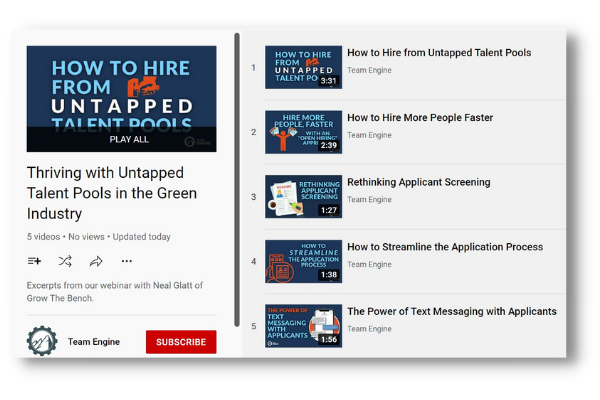
Task: Click Team Engine under Streamline the Application Process
Action: coord(369,264)
